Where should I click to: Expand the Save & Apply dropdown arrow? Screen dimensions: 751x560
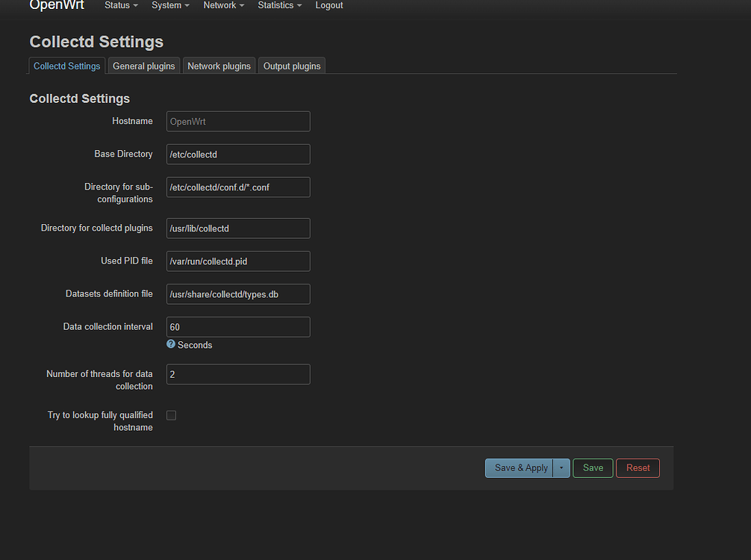coord(561,467)
